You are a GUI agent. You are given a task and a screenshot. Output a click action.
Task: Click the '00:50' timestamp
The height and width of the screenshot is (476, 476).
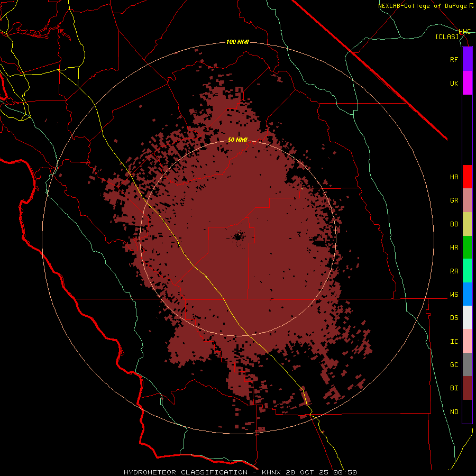pos(346,472)
